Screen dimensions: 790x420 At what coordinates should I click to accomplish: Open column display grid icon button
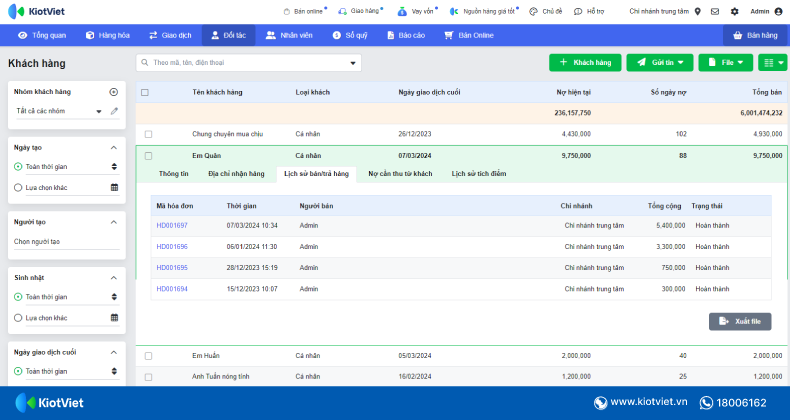772,62
